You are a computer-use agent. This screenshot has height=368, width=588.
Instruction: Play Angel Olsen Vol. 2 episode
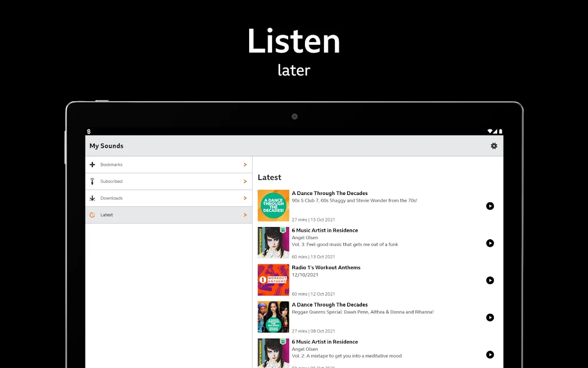tap(490, 354)
